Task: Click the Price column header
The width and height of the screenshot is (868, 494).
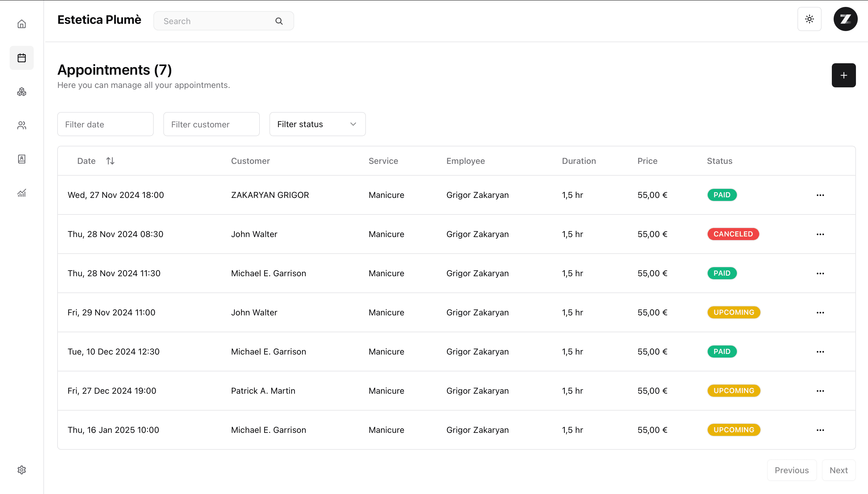Action: [647, 161]
